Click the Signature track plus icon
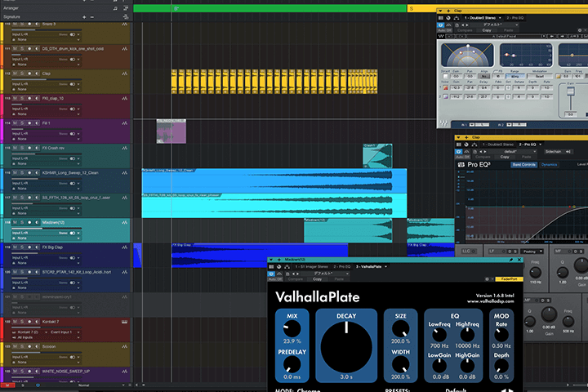This screenshot has width=588, height=392. [84, 17]
